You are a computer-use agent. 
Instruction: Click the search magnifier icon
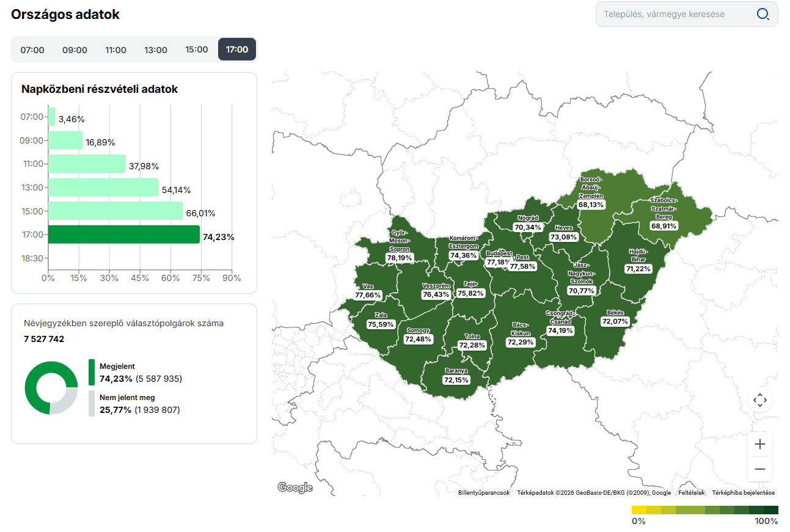click(x=763, y=14)
